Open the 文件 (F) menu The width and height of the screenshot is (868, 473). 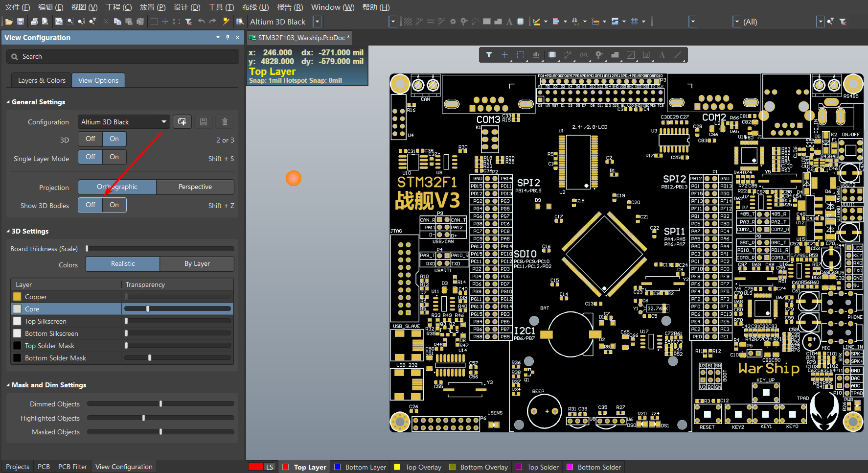coord(17,7)
